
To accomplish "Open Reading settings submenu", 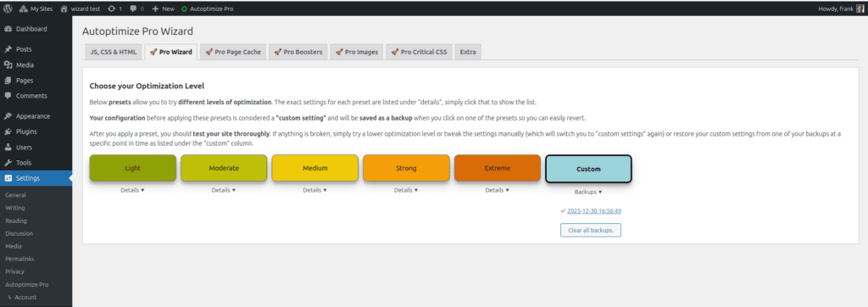I will click(16, 220).
